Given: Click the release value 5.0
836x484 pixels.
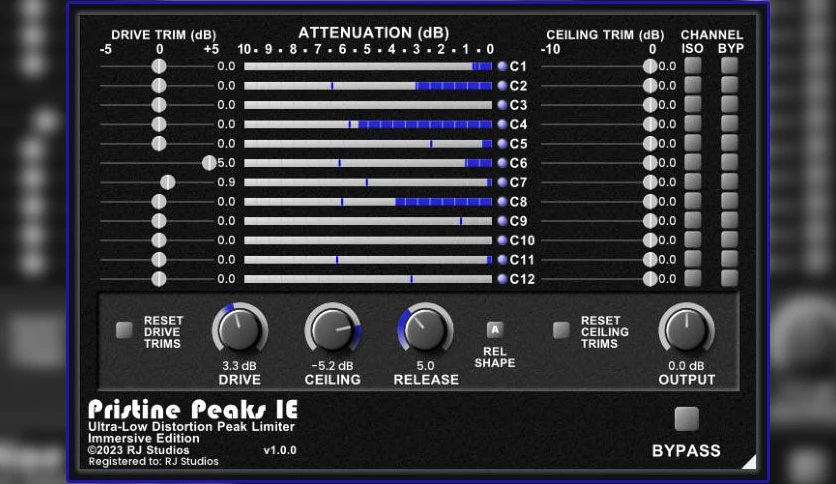Looking at the screenshot, I should pyautogui.click(x=425, y=366).
